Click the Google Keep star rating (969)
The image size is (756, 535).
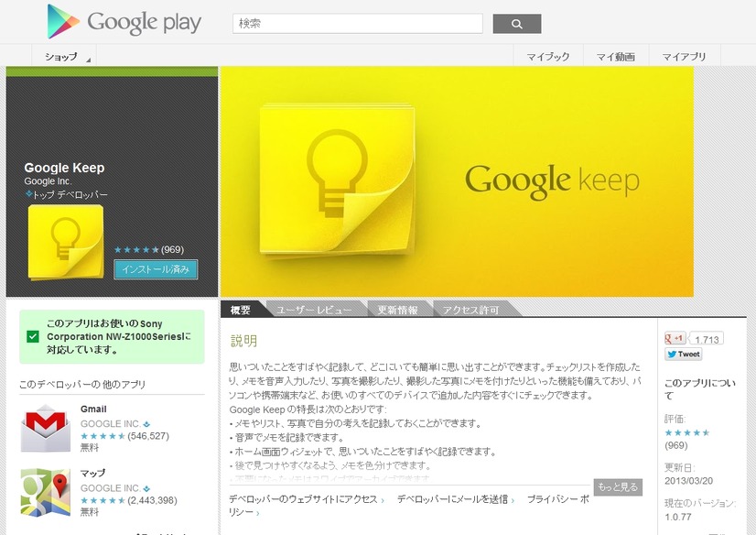tap(148, 249)
